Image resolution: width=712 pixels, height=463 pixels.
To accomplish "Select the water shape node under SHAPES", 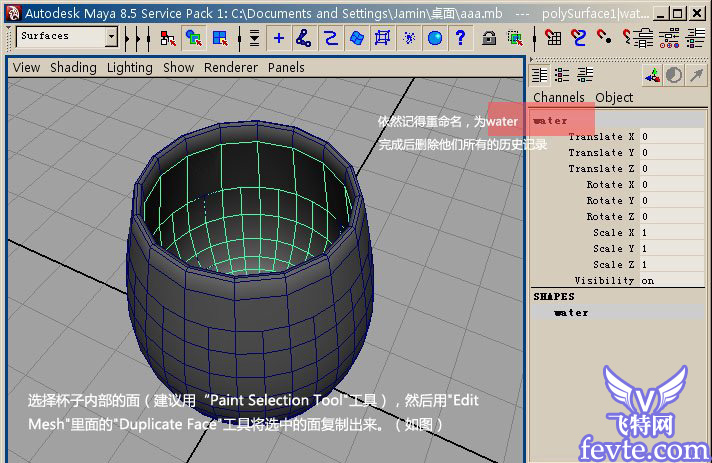I will [x=571, y=313].
